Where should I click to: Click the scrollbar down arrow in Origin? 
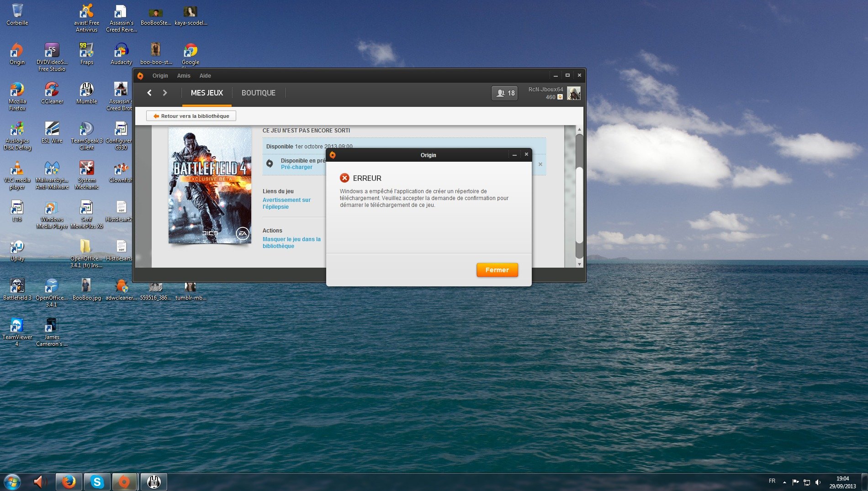tap(579, 264)
